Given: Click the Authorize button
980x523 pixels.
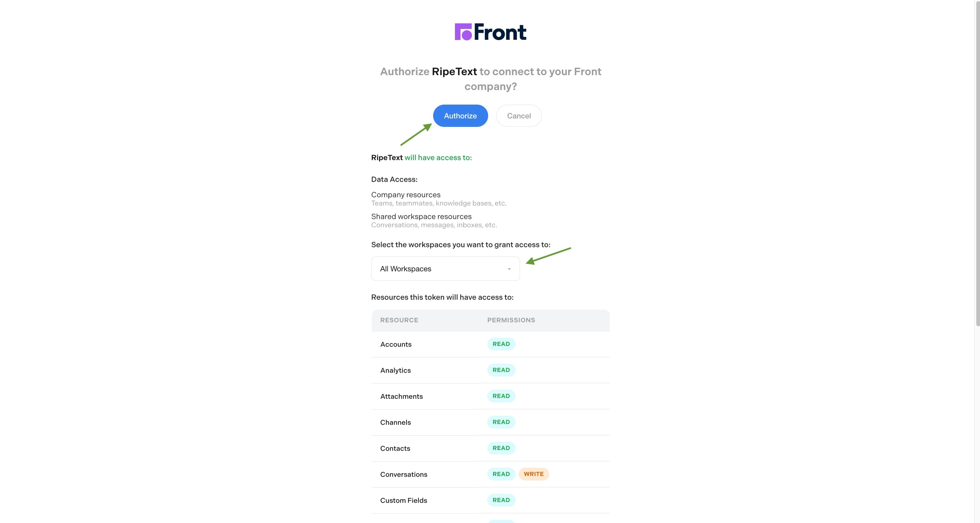Looking at the screenshot, I should 460,115.
